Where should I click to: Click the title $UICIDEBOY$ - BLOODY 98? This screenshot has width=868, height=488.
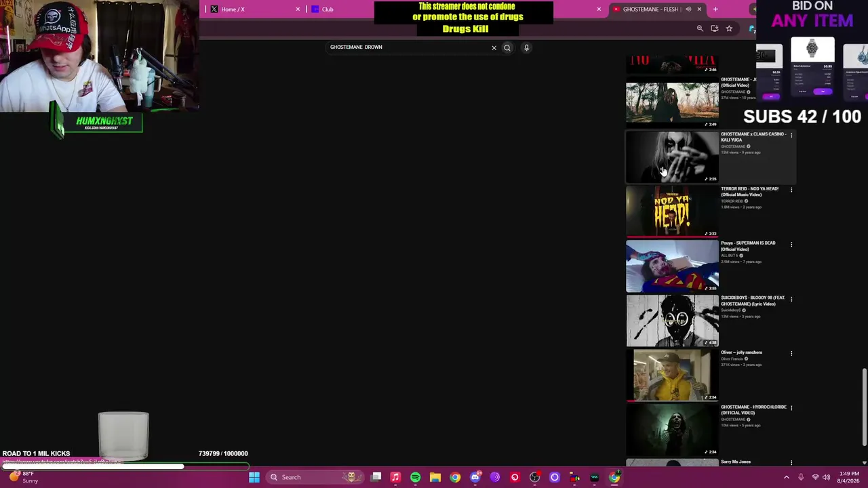pyautogui.click(x=753, y=301)
